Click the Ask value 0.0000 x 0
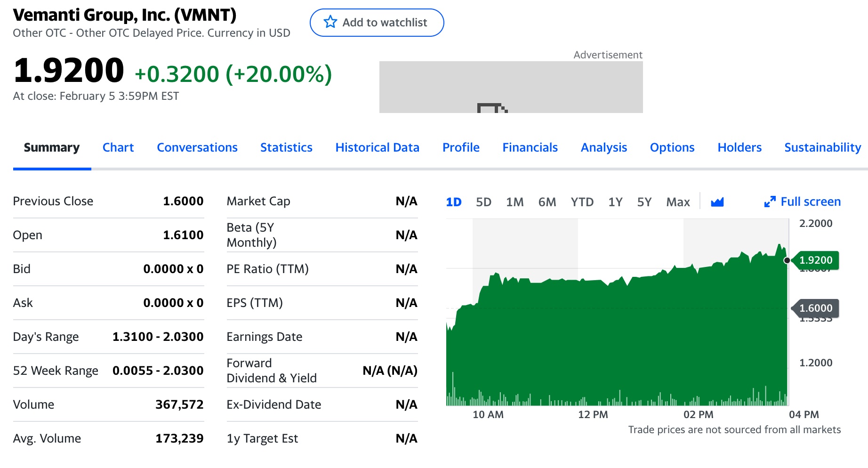Image resolution: width=868 pixels, height=468 pixels. (x=173, y=303)
